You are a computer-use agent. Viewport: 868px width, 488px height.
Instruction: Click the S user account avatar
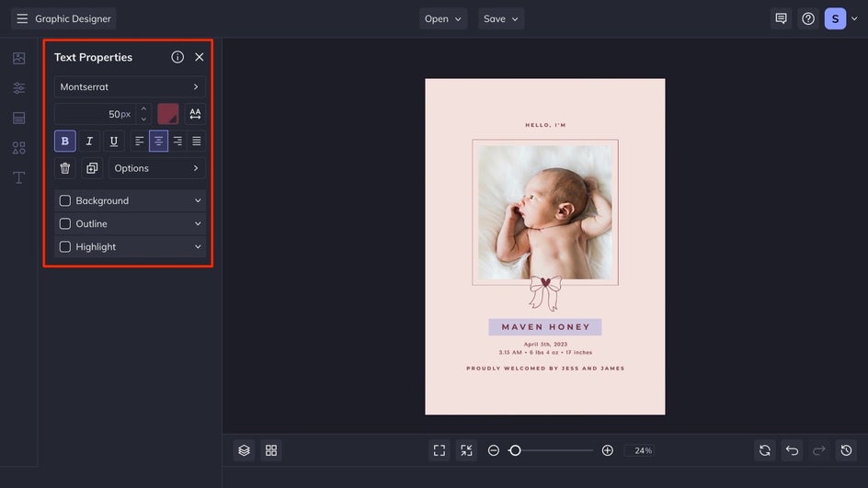pos(835,18)
